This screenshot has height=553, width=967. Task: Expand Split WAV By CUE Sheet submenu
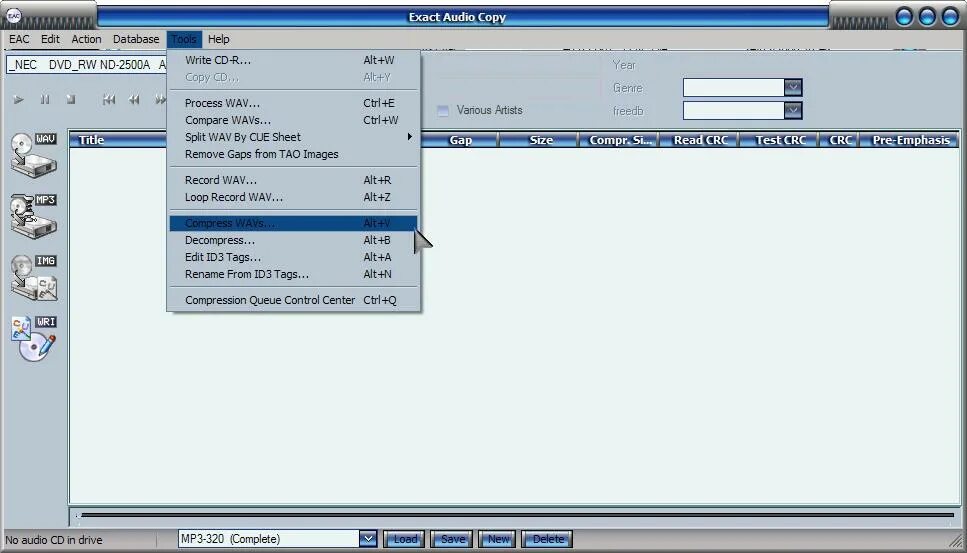(293, 137)
